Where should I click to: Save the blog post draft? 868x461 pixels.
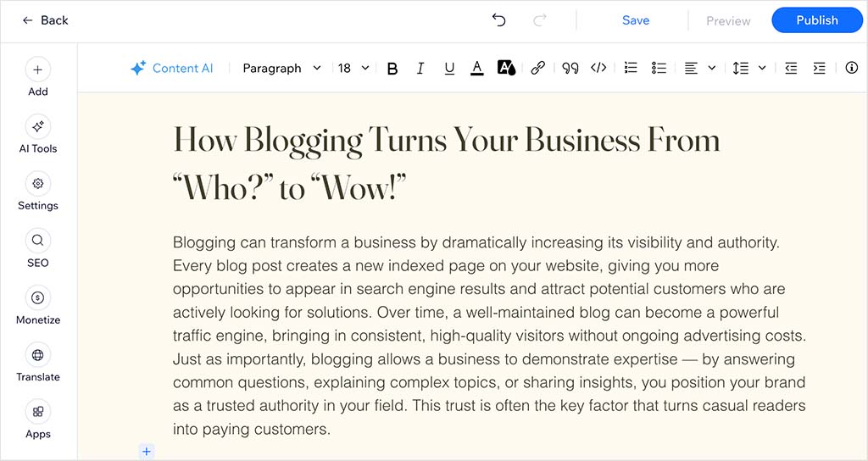636,20
